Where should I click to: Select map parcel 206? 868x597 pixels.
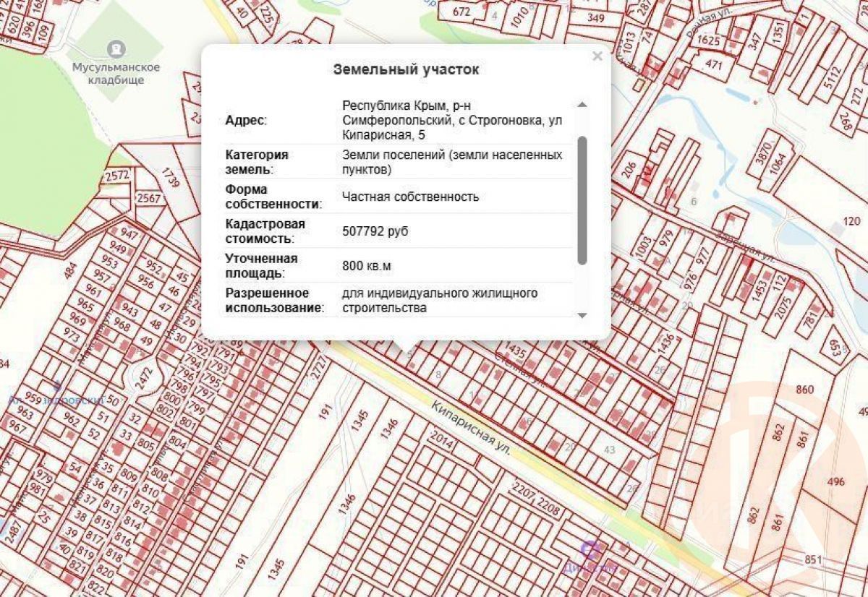[x=629, y=169]
